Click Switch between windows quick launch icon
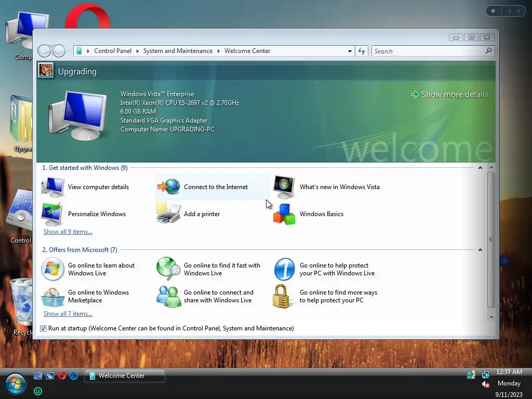 coord(50,376)
